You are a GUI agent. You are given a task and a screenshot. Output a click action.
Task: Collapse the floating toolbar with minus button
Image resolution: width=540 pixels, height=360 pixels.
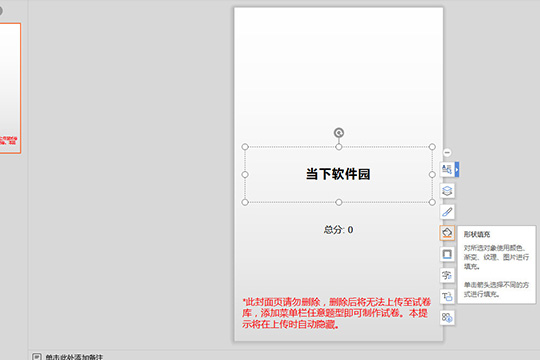447,153
